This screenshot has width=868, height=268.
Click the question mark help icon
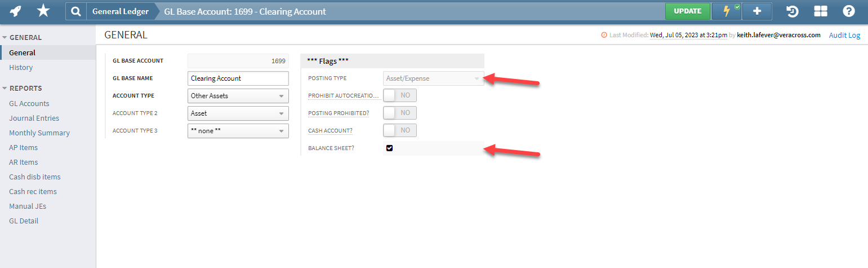point(849,11)
